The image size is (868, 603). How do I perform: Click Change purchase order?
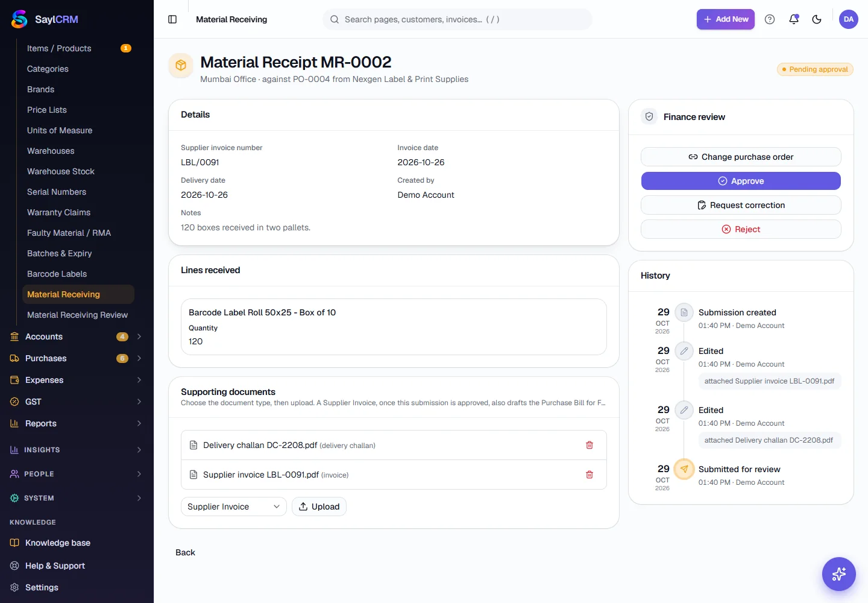click(x=741, y=157)
